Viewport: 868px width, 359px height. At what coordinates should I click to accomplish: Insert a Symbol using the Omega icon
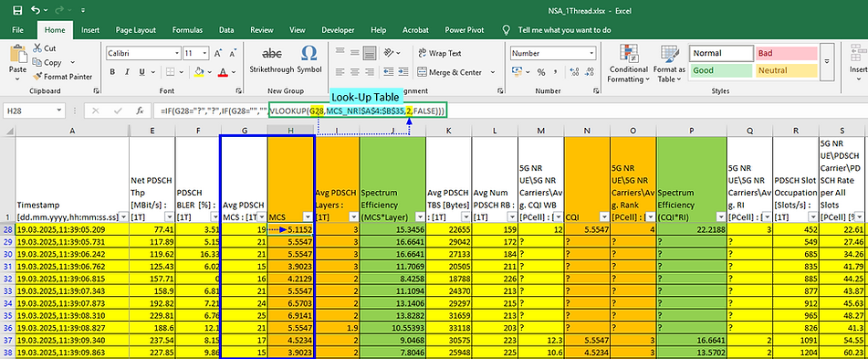(x=309, y=53)
